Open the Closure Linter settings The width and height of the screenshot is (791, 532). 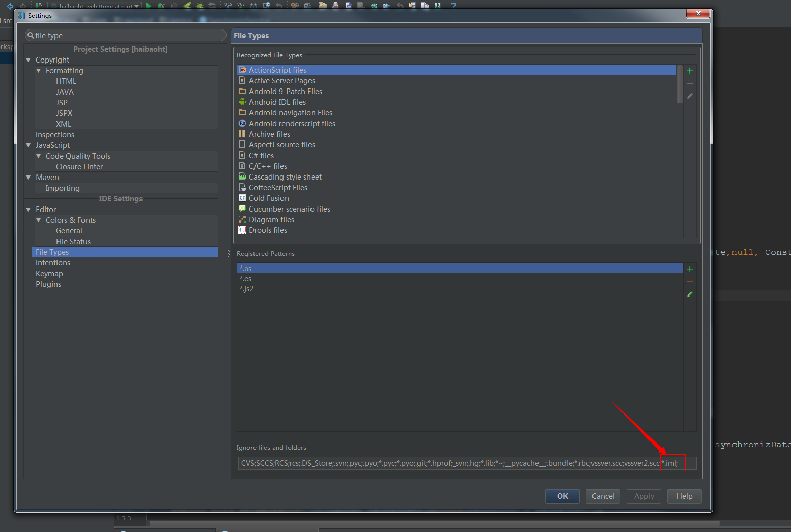tap(79, 167)
